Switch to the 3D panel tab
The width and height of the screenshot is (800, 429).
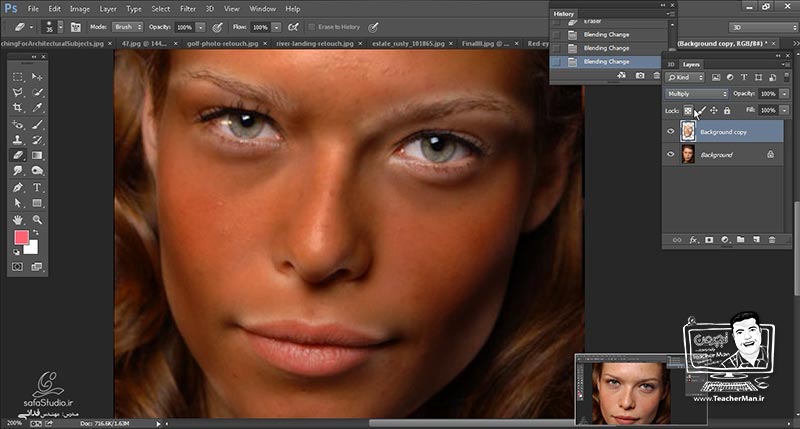tap(671, 64)
